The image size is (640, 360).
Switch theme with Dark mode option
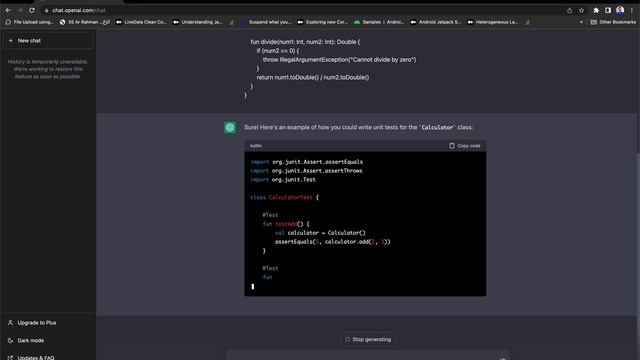tap(48, 340)
